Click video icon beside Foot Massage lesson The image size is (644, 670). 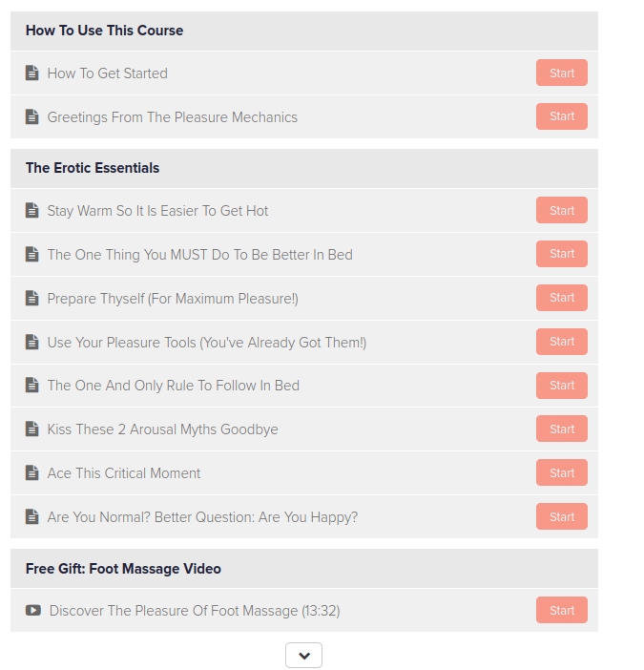(x=33, y=611)
